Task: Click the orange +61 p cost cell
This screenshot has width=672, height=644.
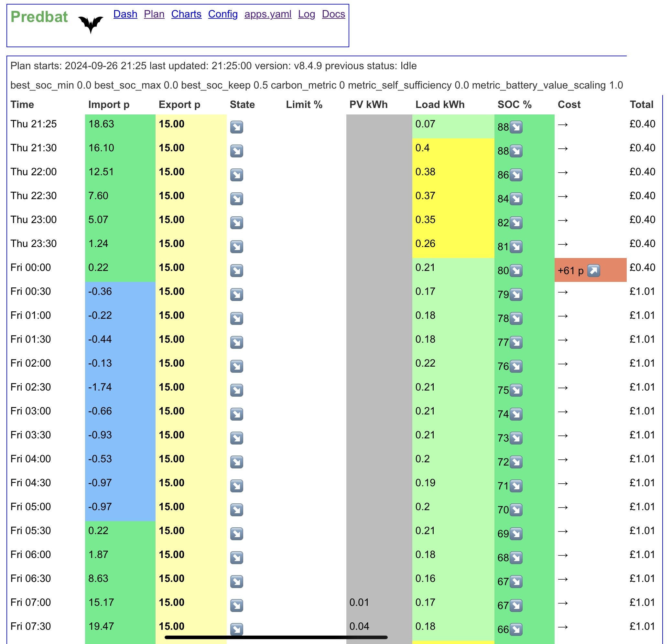Action: point(591,270)
